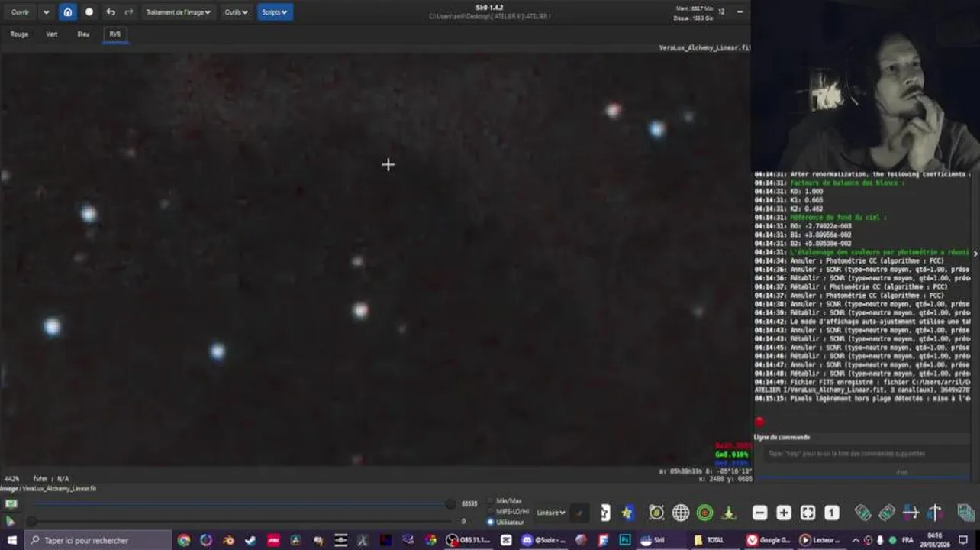Screen dimensions: 980x550
Task: Switch to the Bleu channel tab
Action: pyautogui.click(x=83, y=34)
